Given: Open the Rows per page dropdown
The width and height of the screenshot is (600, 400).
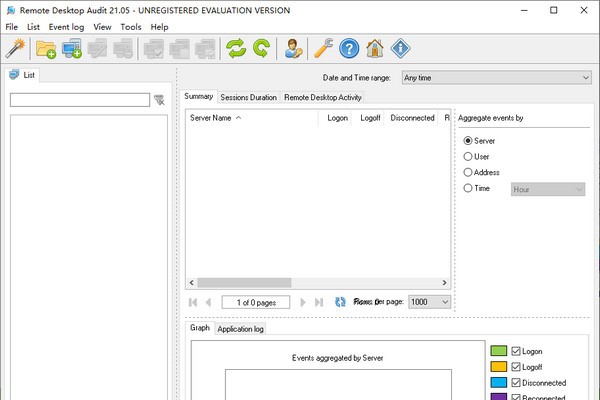Looking at the screenshot, I should (429, 302).
